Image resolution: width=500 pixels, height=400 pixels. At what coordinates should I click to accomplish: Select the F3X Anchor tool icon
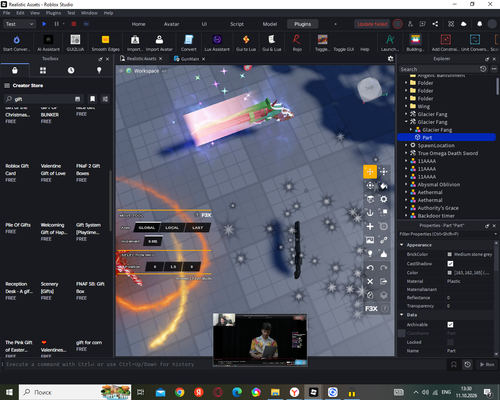click(x=370, y=213)
